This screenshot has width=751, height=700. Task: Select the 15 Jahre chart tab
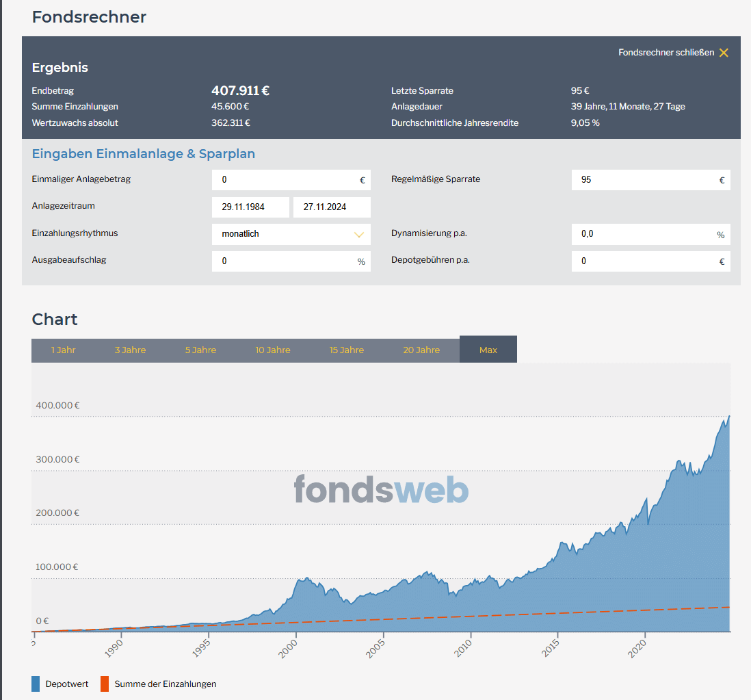point(347,350)
